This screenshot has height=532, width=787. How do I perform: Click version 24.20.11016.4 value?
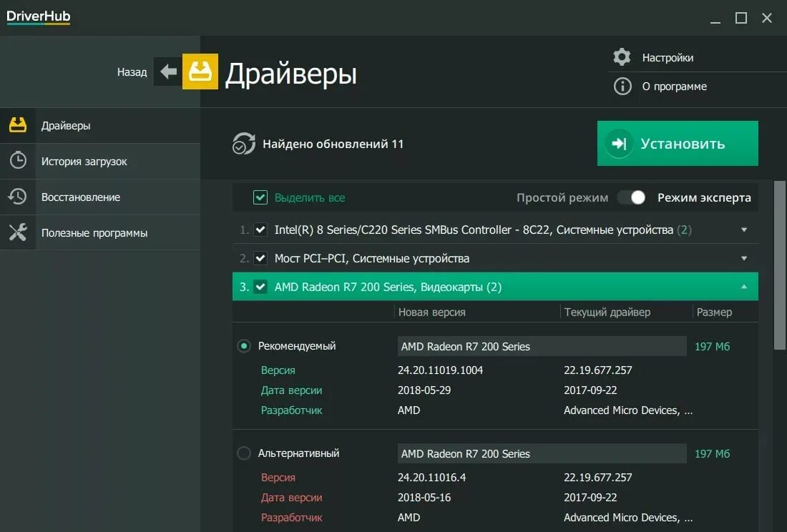pos(431,478)
